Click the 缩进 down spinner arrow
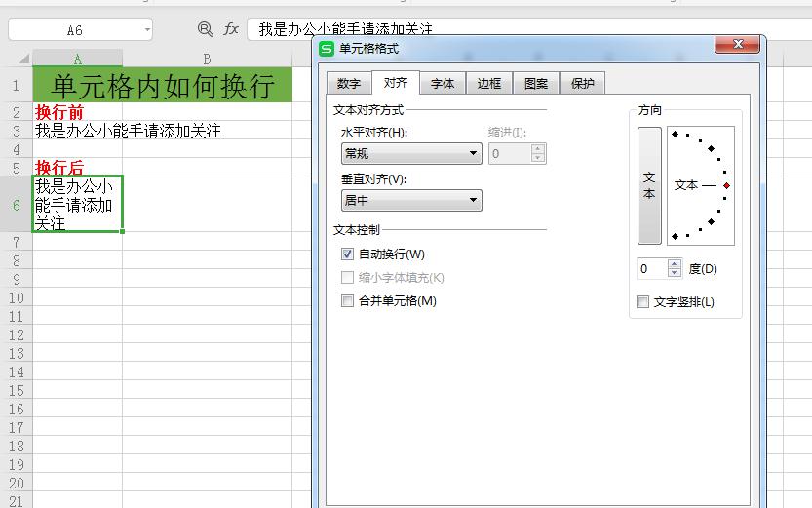 pyautogui.click(x=538, y=159)
